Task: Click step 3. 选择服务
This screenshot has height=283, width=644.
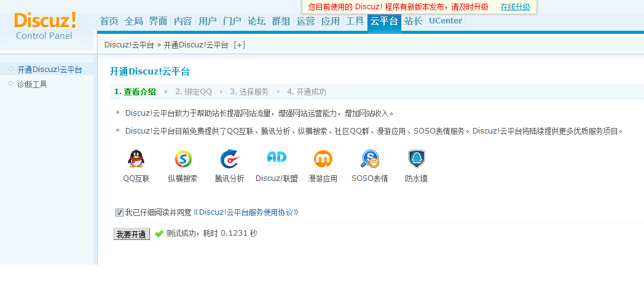Action: (249, 92)
